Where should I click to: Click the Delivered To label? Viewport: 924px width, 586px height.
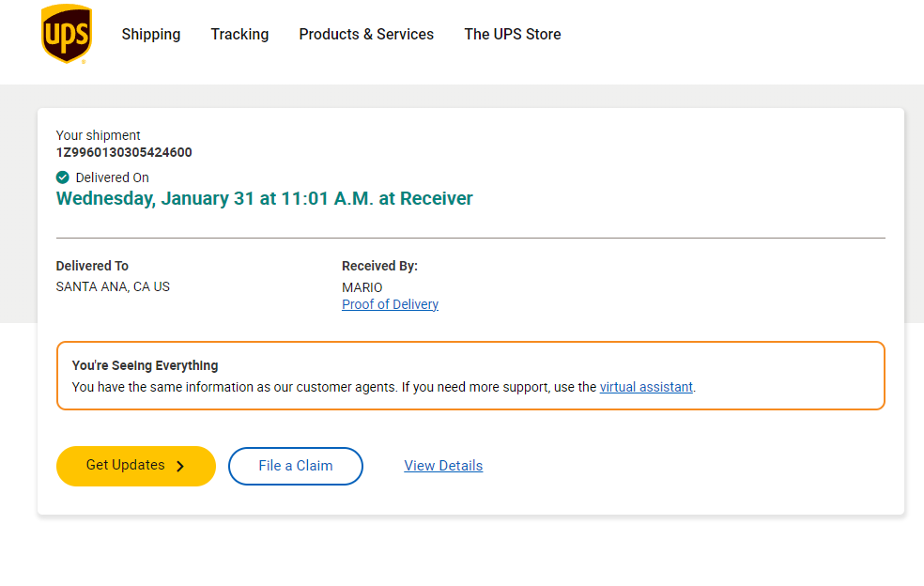(x=92, y=266)
